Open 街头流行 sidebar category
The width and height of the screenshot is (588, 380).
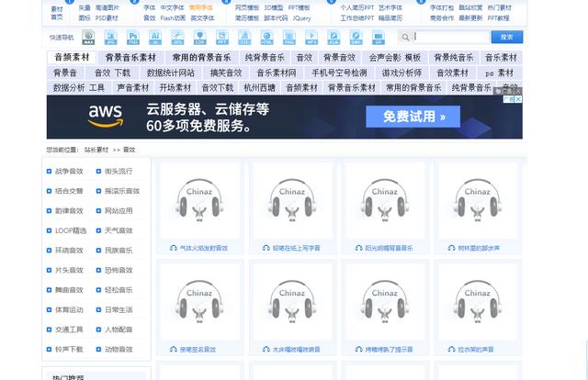(x=119, y=172)
